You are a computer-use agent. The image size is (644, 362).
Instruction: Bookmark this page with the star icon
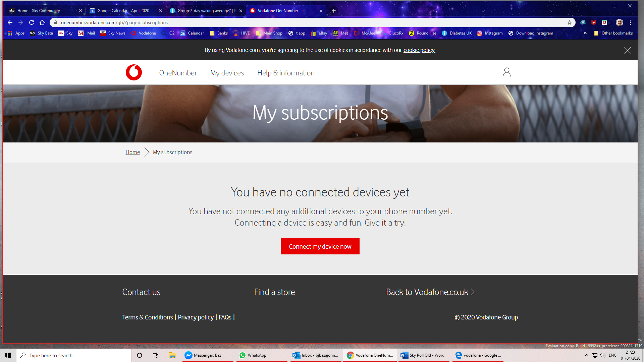tap(569, 22)
